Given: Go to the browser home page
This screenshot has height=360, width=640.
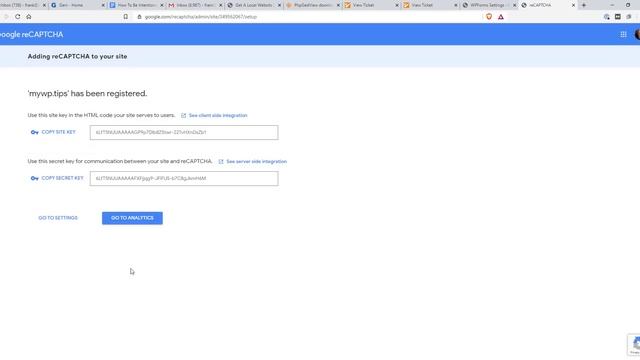Looking at the screenshot, I should [x=29, y=17].
